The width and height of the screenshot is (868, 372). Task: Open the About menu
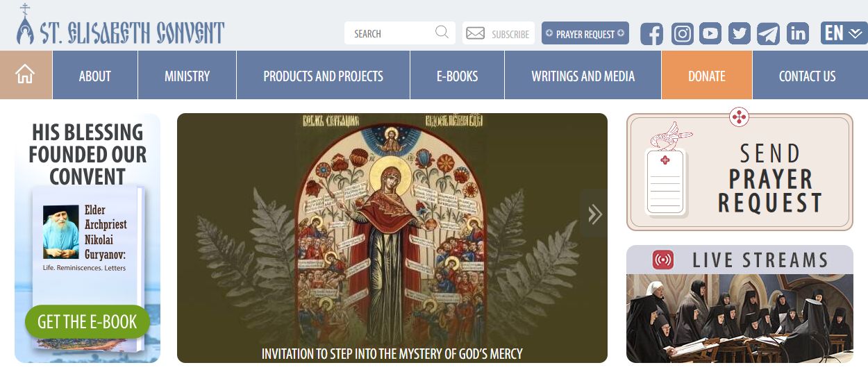[x=95, y=76]
